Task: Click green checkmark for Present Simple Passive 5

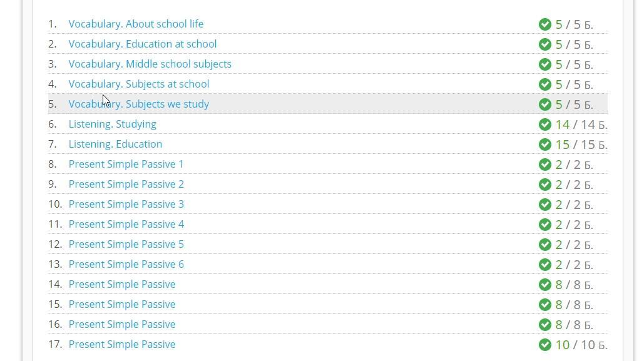Action: tap(545, 245)
